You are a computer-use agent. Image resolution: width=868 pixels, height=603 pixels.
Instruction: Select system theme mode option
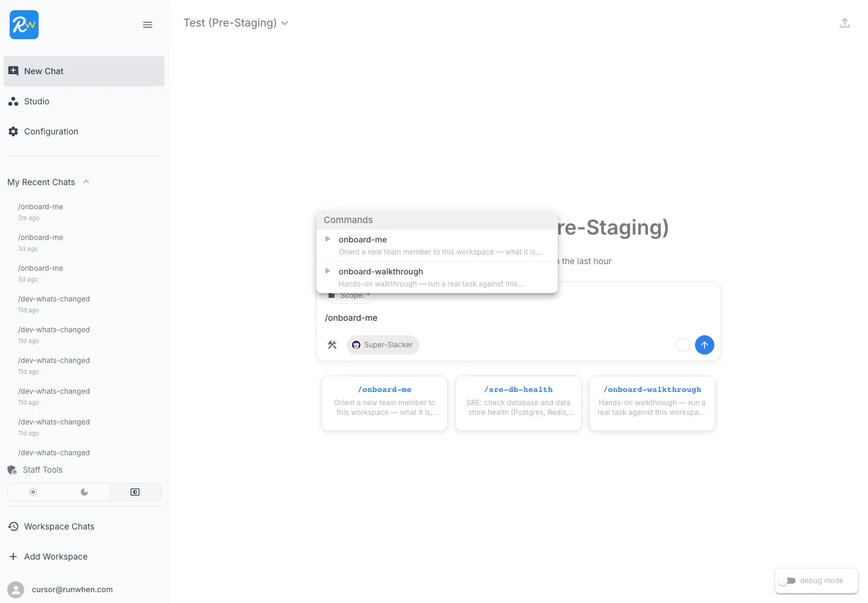[135, 492]
